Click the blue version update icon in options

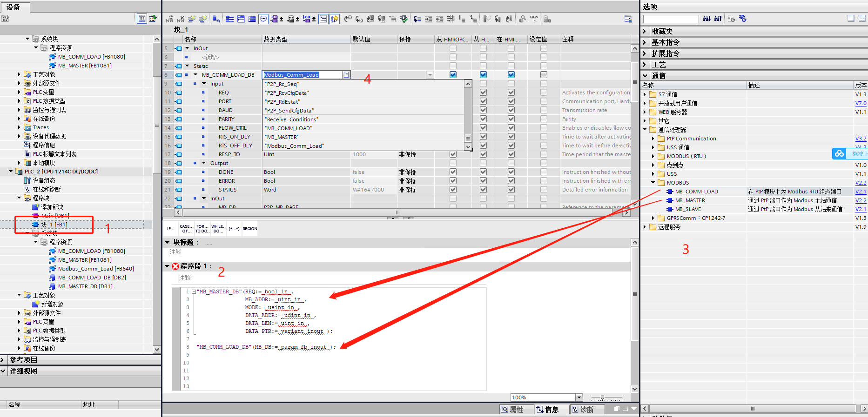(743, 19)
